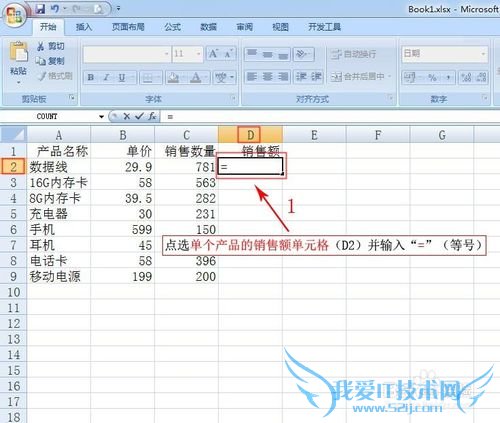Select the cell containing 781
The height and width of the screenshot is (423, 500).
pyautogui.click(x=186, y=167)
